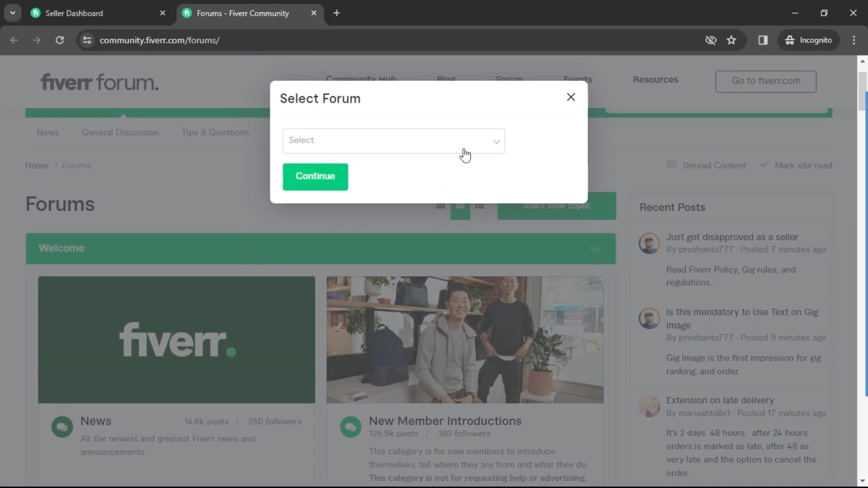Viewport: 868px width, 488px height.
Task: Open post Extension on late delivery
Action: point(720,400)
